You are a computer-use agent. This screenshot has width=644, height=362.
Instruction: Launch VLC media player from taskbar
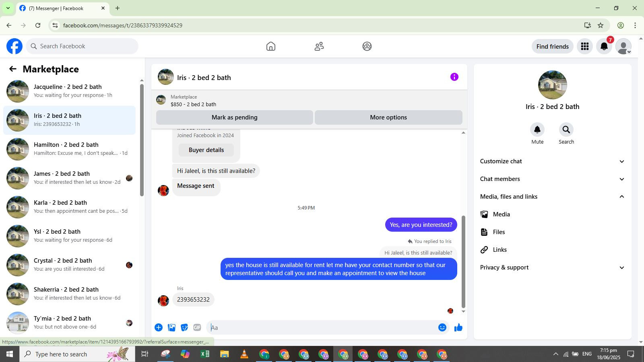tap(244, 354)
